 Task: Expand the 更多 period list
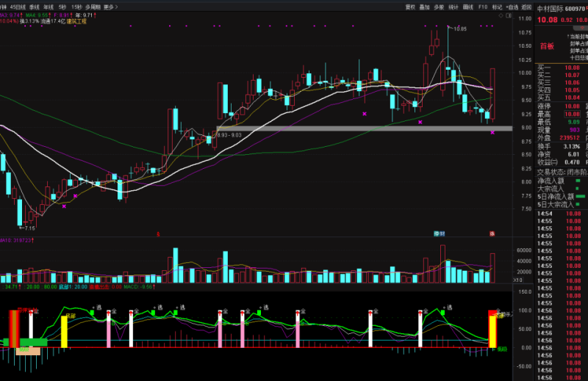point(110,7)
